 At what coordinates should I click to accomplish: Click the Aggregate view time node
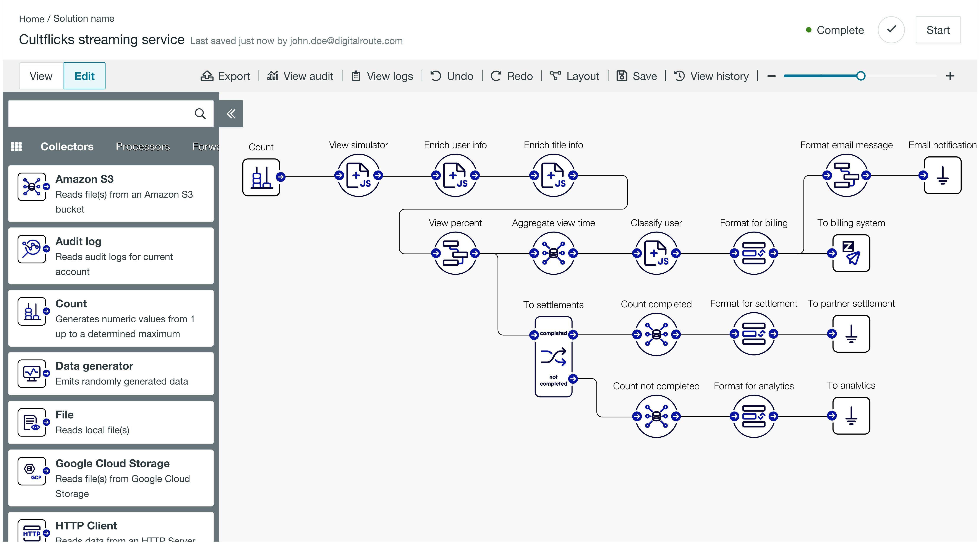click(553, 253)
